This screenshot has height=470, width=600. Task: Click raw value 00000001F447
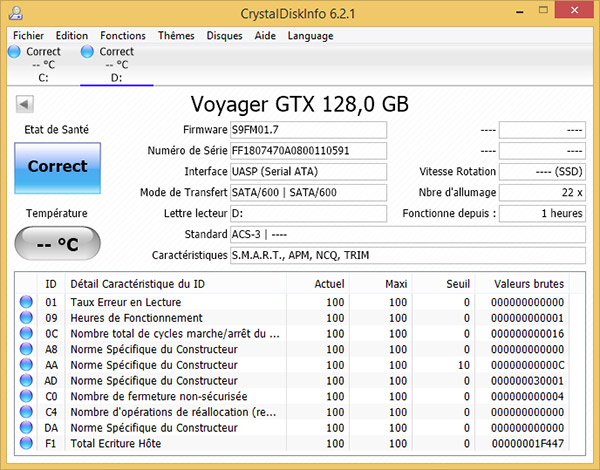pos(528,443)
